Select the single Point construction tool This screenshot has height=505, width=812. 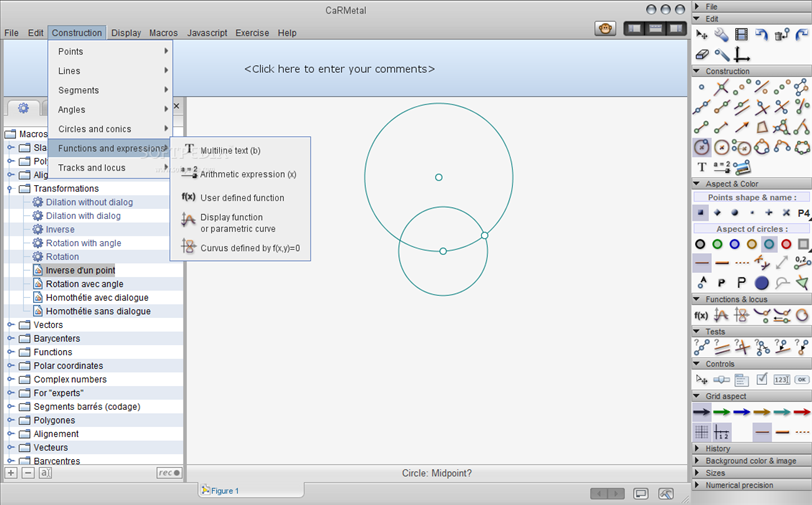pos(702,88)
